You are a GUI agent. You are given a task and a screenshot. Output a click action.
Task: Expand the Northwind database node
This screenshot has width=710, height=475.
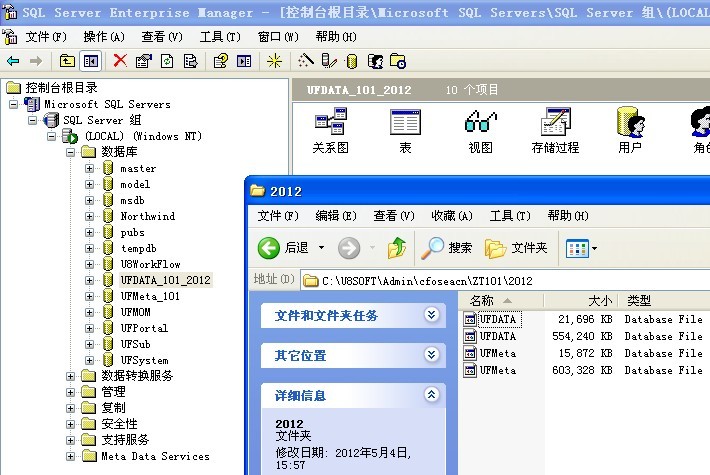click(x=89, y=216)
